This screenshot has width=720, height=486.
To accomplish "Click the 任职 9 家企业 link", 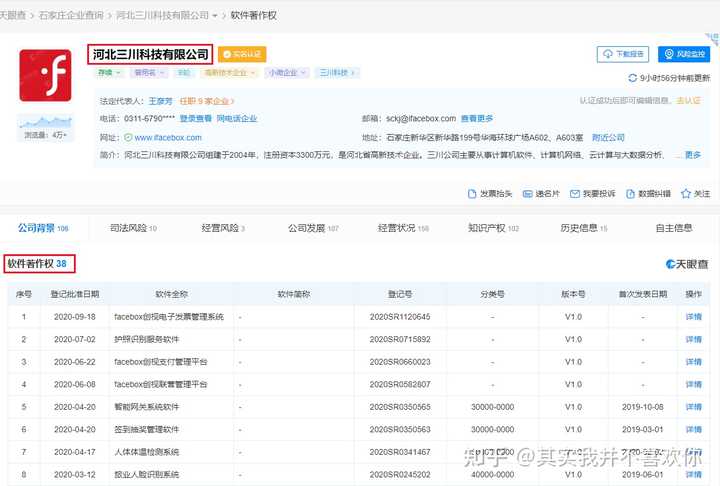I will [207, 101].
